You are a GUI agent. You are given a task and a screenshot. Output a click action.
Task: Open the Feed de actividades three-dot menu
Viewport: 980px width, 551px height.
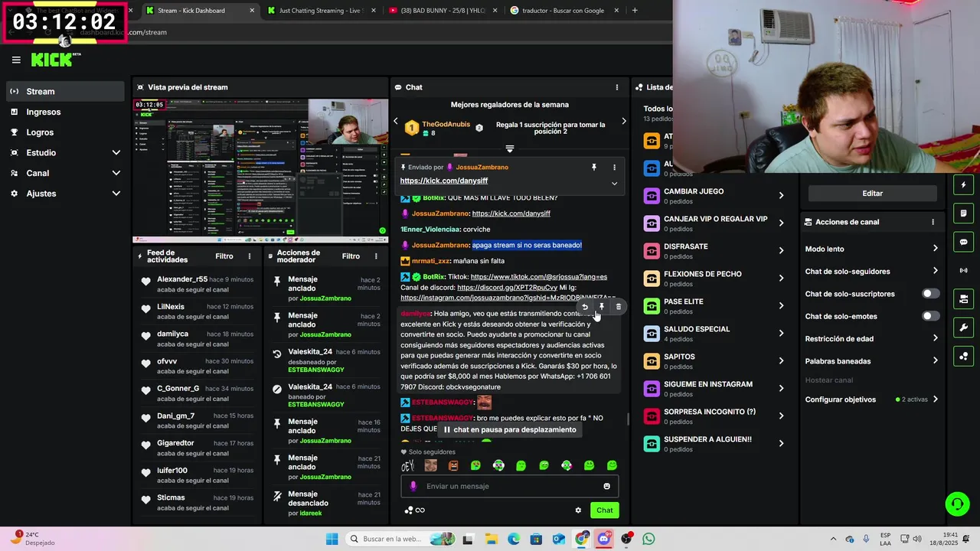tap(249, 256)
